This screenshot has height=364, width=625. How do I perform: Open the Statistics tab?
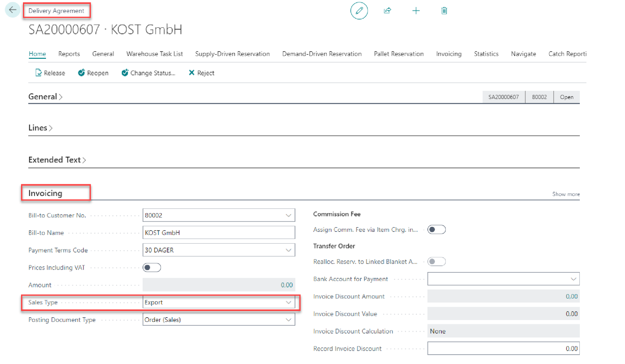(x=486, y=54)
